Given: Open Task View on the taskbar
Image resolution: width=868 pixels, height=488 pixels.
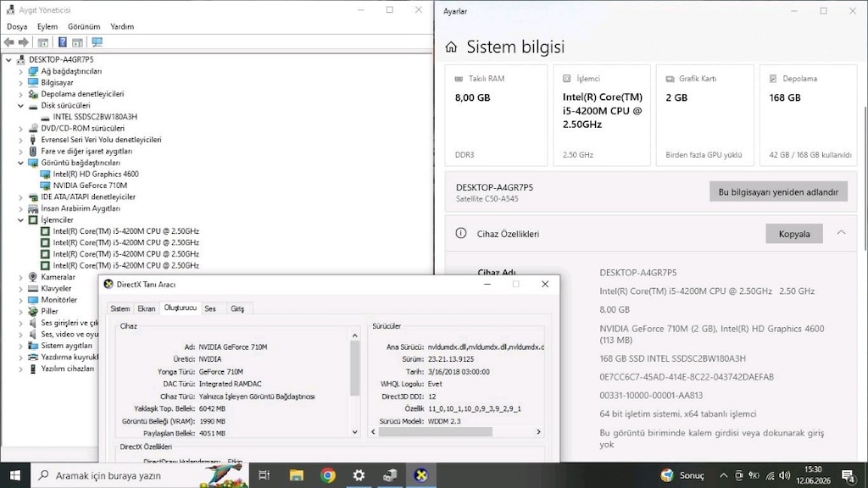Looking at the screenshot, I should click(264, 475).
